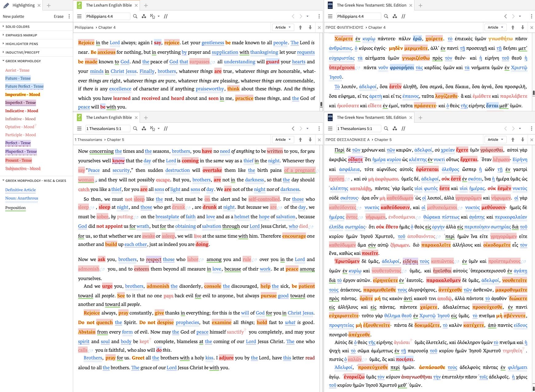Click scrollbar thumb in Philippians Lexham panel

tap(321, 104)
